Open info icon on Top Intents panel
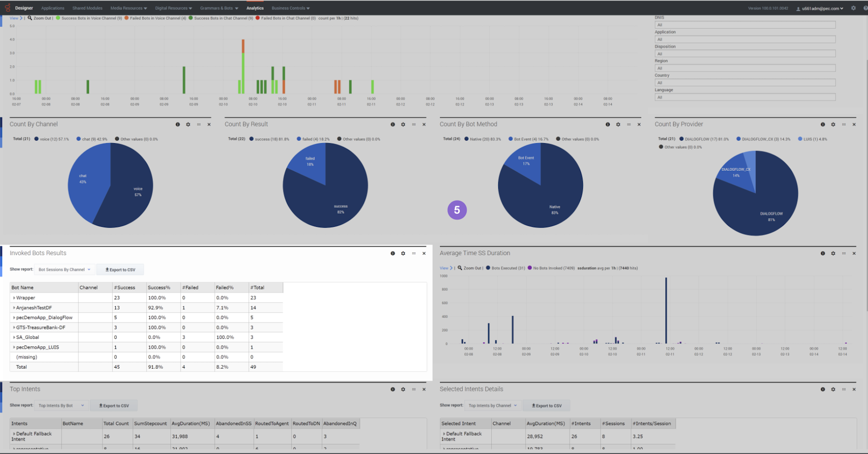 [x=393, y=389]
